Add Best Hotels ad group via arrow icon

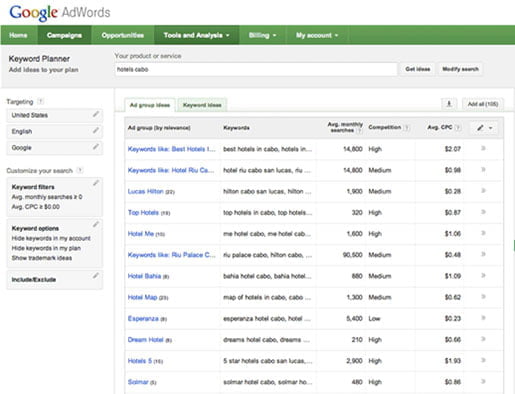point(483,148)
